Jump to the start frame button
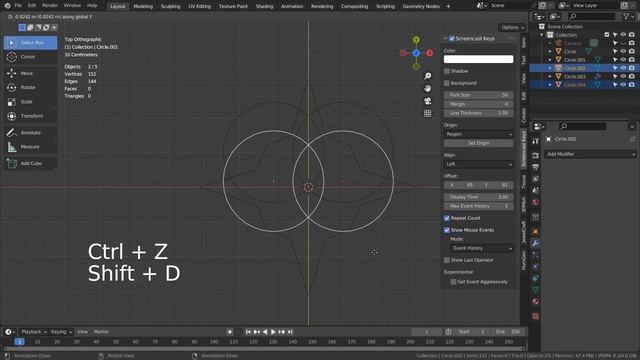Viewport: 640px width, 360px height. click(x=248, y=332)
